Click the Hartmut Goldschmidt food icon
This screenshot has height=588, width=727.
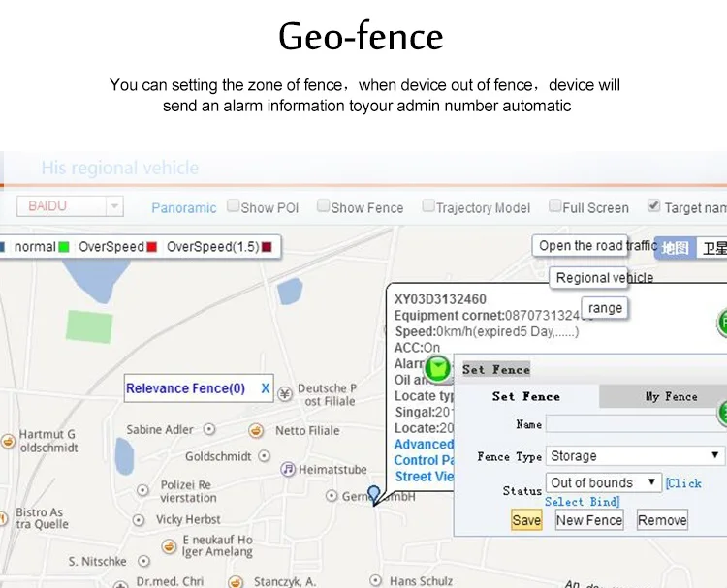[x=8, y=441]
